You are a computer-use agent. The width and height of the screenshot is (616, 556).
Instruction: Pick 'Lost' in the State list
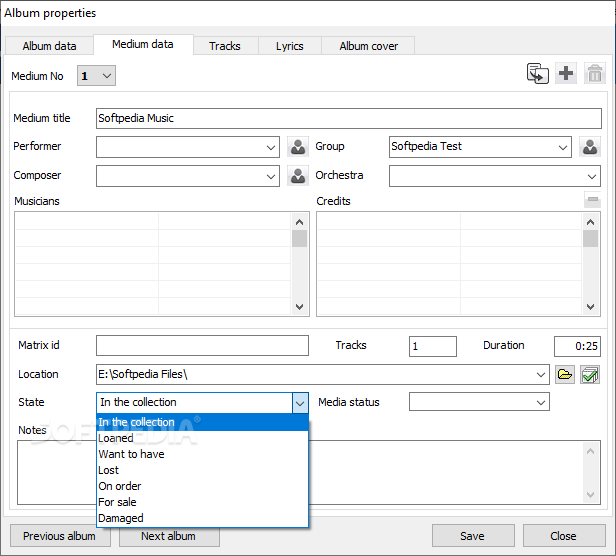click(202, 470)
